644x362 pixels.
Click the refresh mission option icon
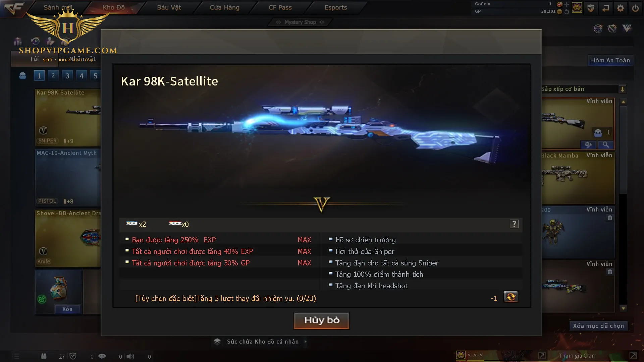(x=511, y=297)
